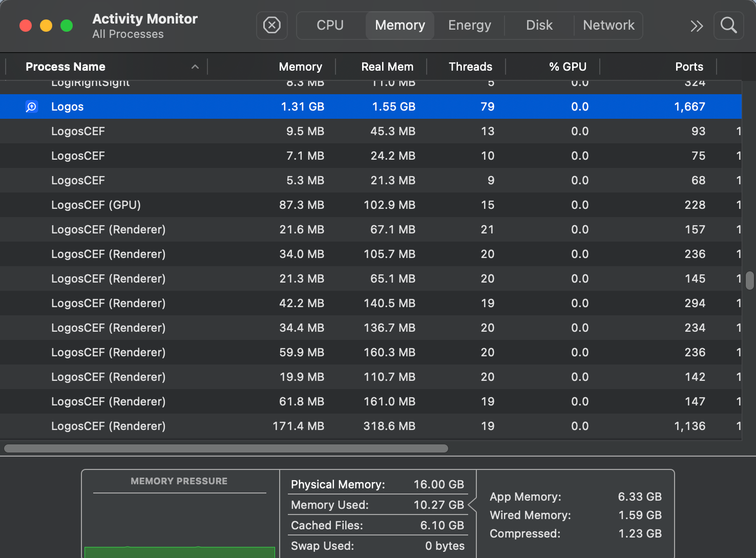
Task: Open the Network tab
Action: coord(608,25)
